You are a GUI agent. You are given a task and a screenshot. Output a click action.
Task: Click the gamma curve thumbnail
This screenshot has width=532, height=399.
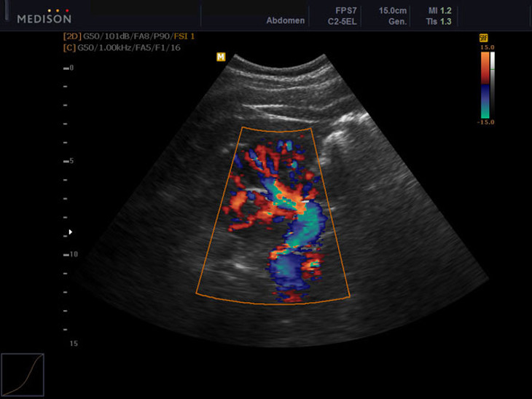[x=23, y=374]
